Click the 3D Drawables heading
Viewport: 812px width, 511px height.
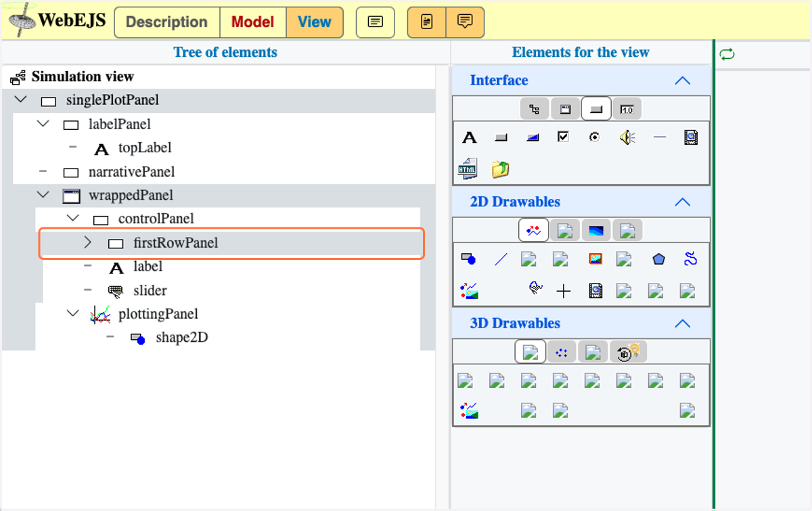[515, 324]
